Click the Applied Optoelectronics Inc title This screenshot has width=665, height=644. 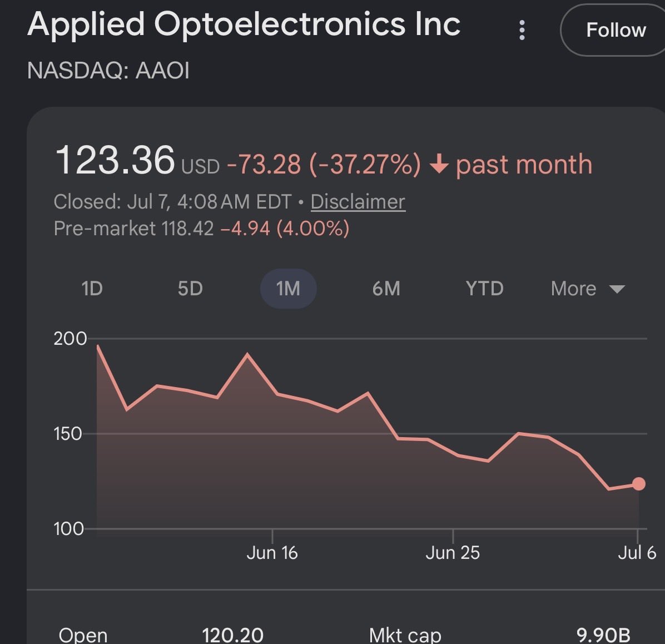coord(244,24)
